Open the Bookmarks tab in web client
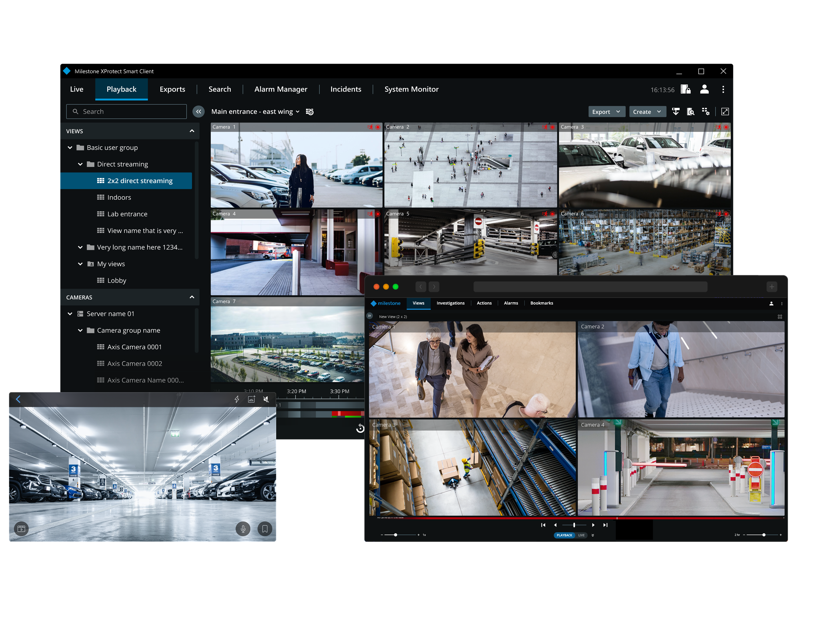The height and width of the screenshot is (644, 824). click(x=541, y=303)
